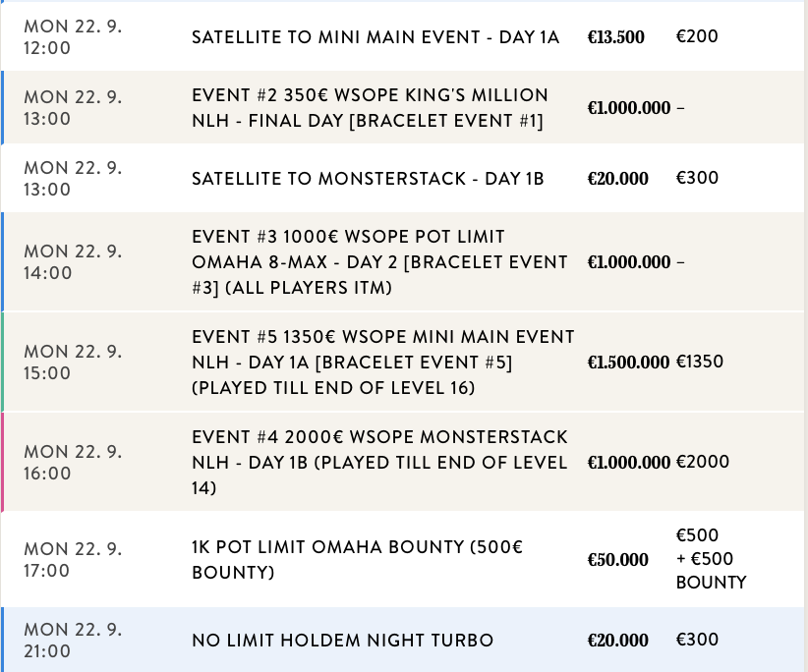The width and height of the screenshot is (808, 672).
Task: Open Event #5 WSOPE Mini Main Event
Action: click(x=382, y=363)
